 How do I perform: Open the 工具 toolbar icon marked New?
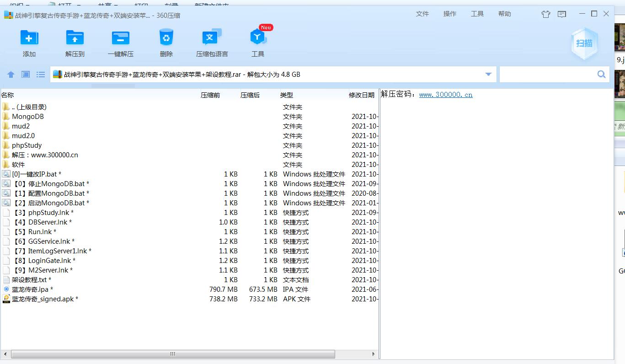[258, 38]
